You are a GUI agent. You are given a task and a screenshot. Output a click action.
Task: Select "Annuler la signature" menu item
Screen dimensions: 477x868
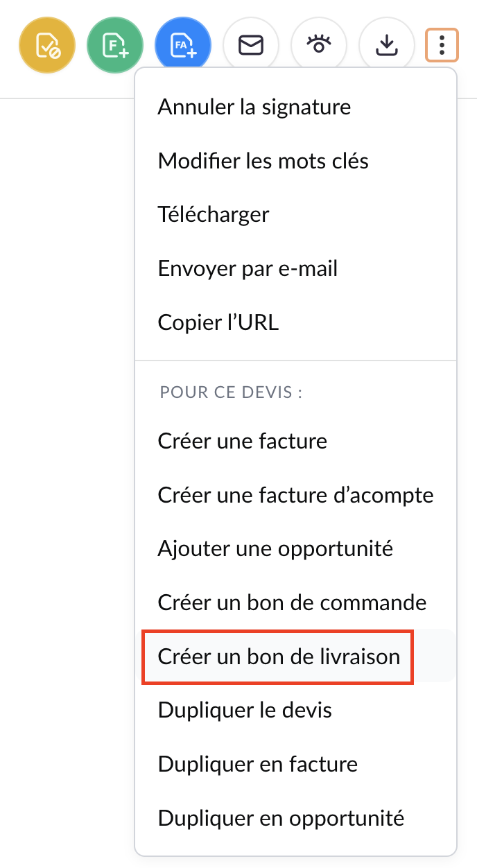coord(254,107)
